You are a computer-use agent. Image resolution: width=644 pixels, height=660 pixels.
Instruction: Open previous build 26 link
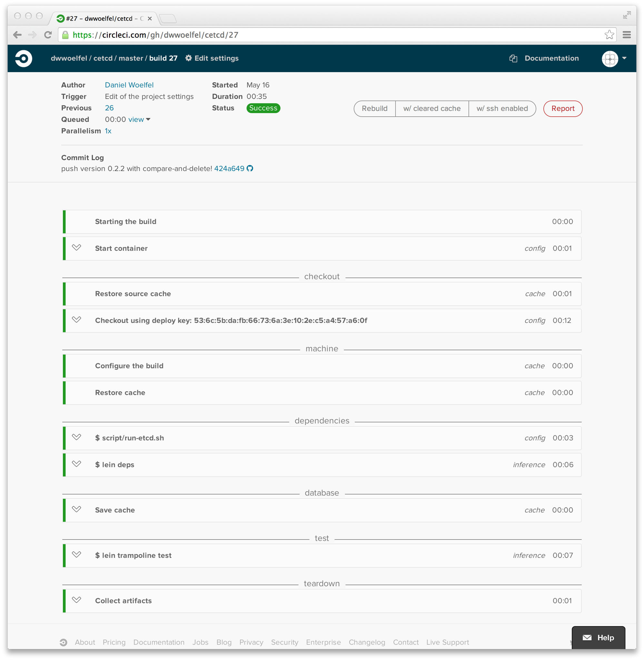point(109,108)
